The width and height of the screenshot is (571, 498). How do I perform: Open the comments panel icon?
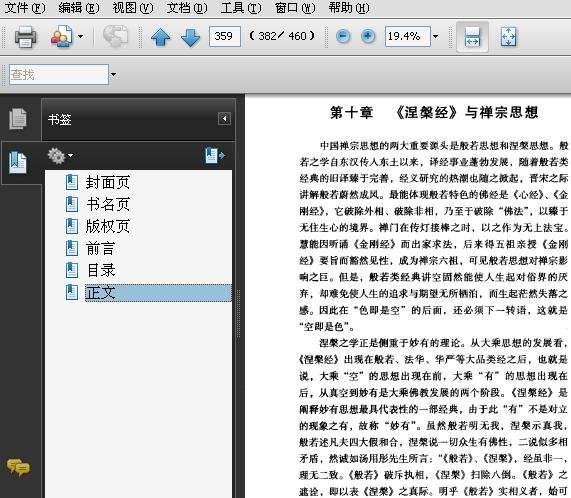[x=18, y=467]
